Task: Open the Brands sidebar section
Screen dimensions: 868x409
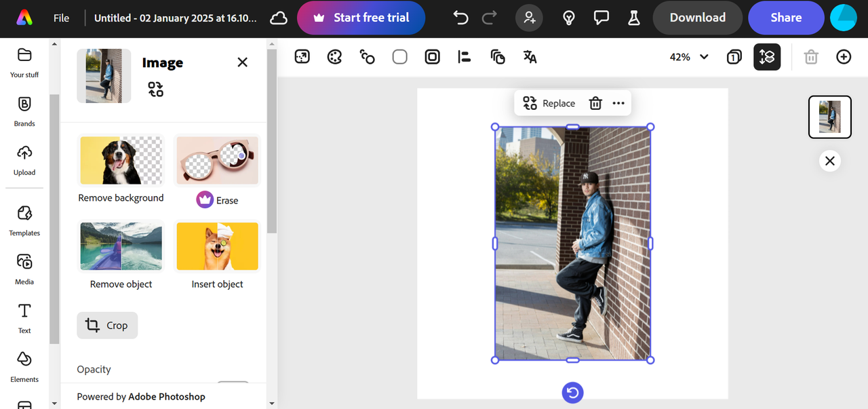Action: [24, 111]
